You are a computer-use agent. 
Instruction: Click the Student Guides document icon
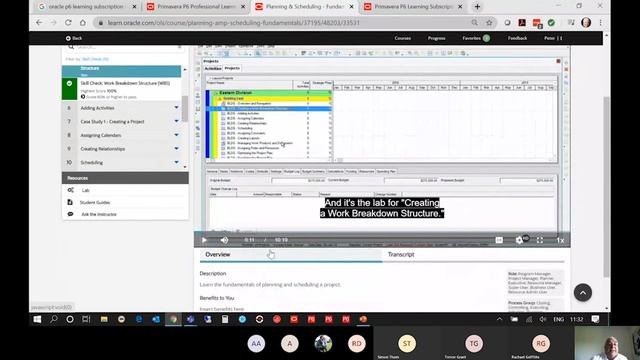(x=70, y=202)
